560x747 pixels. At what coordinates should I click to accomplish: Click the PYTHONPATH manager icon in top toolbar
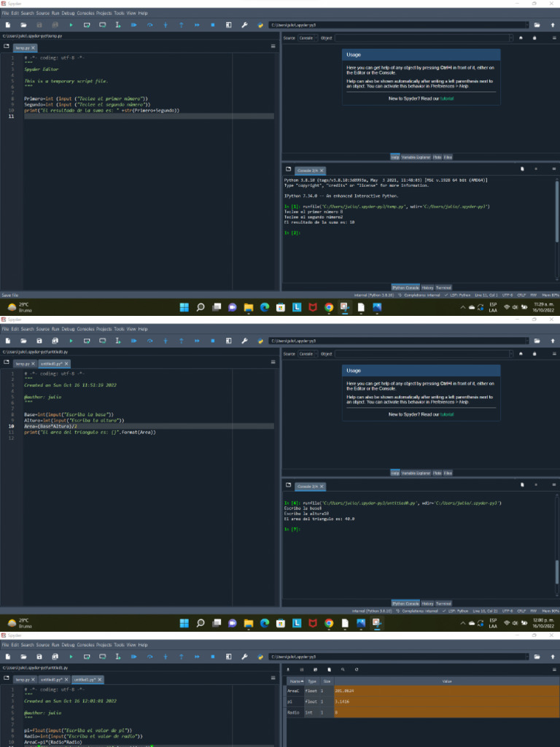(x=260, y=25)
